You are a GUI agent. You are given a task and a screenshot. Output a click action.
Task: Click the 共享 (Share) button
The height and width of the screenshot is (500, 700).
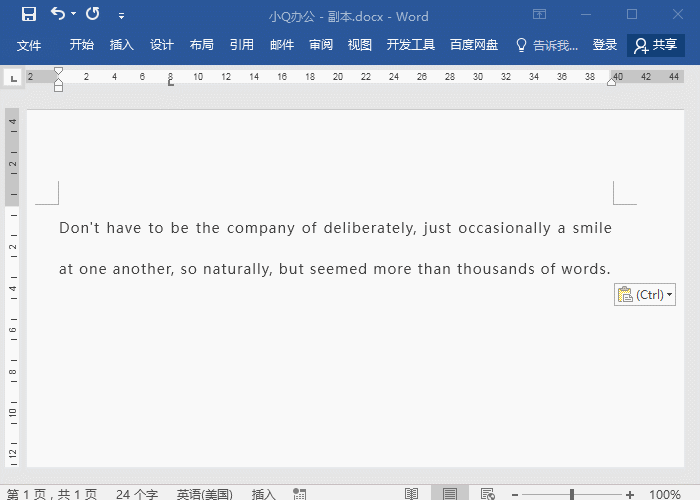click(x=656, y=45)
